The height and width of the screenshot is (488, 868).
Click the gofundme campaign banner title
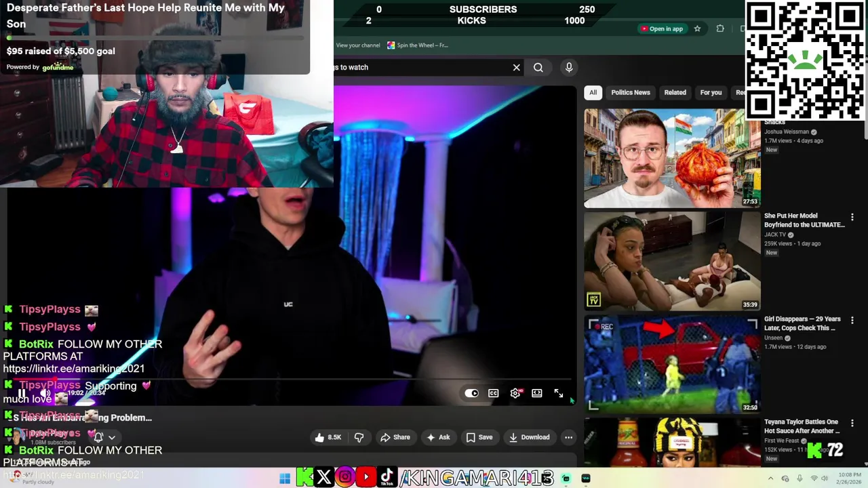145,16
